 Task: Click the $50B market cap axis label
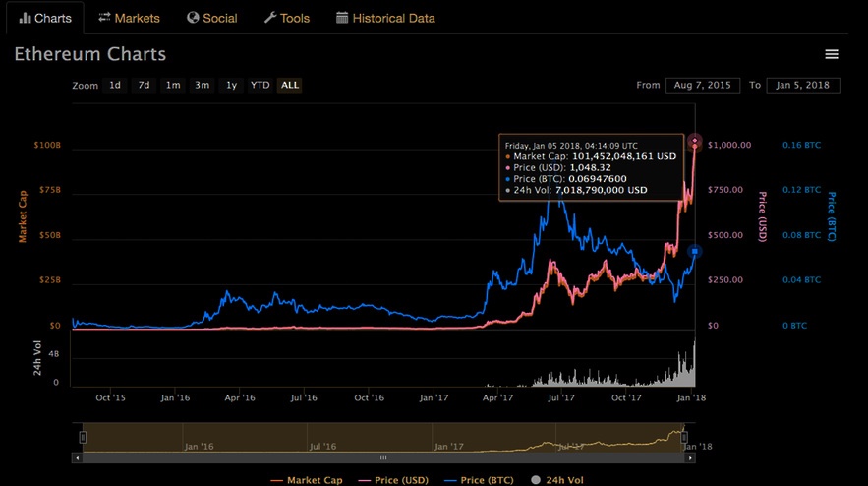50,235
